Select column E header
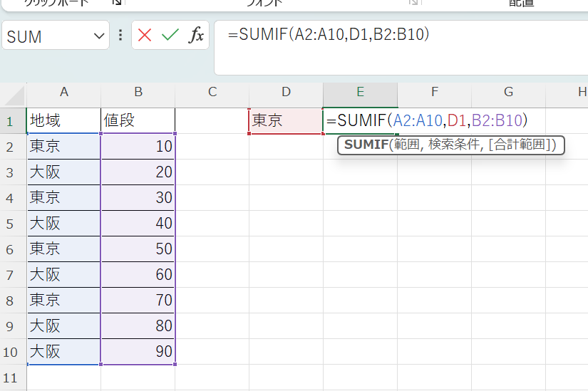Screen dimensions: 588x391 point(360,93)
